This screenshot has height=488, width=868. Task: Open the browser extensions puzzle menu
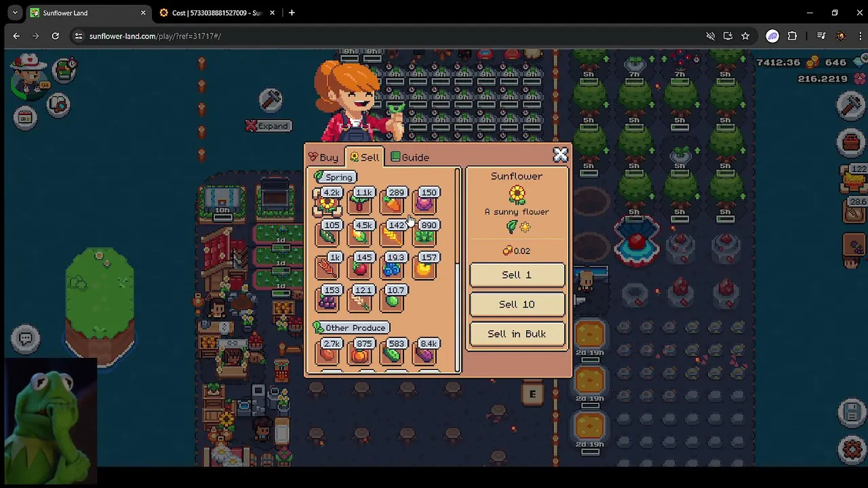coord(793,36)
